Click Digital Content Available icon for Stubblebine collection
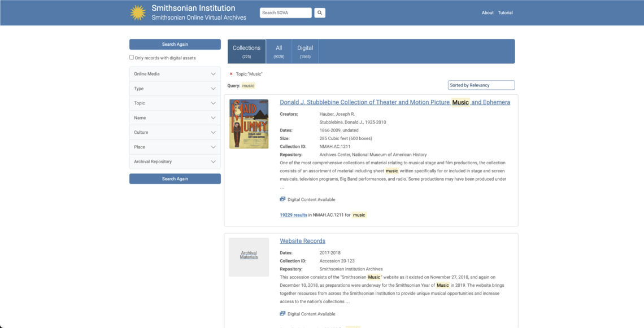 (282, 199)
